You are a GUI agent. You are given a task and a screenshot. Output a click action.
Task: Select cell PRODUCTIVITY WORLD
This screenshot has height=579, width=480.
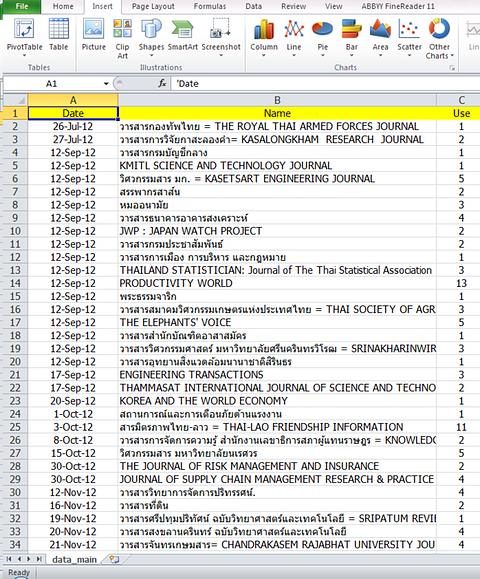pyautogui.click(x=277, y=283)
